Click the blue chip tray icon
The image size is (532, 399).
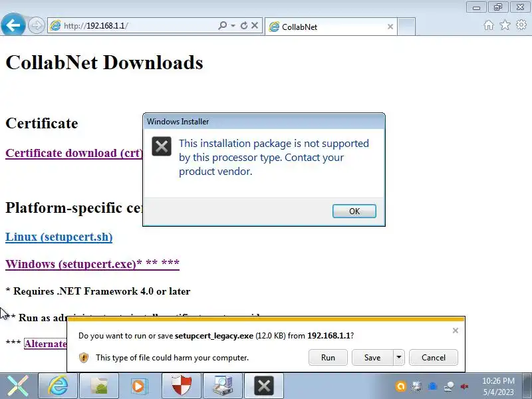pyautogui.click(x=433, y=386)
